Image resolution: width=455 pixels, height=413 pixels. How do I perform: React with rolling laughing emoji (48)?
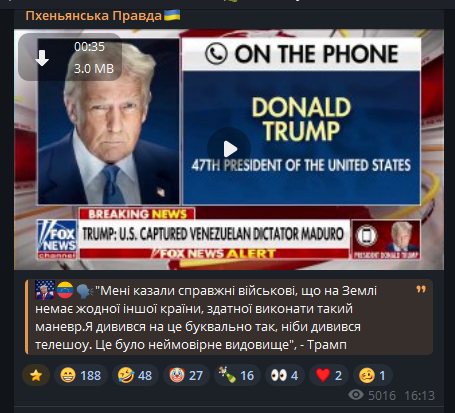[x=135, y=375]
